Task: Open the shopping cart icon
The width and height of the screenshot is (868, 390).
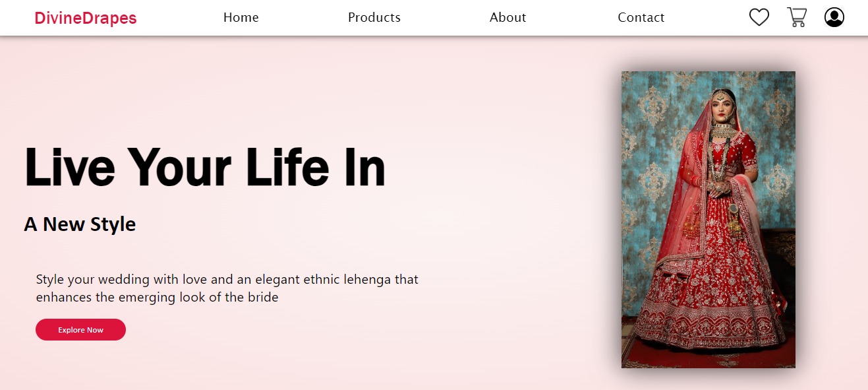Action: pos(797,17)
